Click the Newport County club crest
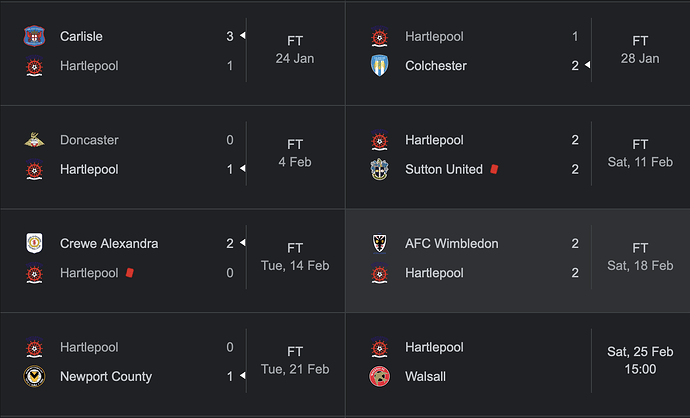The height and width of the screenshot is (418, 690). pos(34,376)
